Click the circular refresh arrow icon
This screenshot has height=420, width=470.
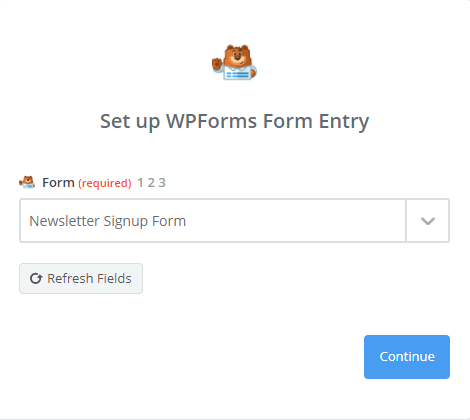[x=36, y=278]
